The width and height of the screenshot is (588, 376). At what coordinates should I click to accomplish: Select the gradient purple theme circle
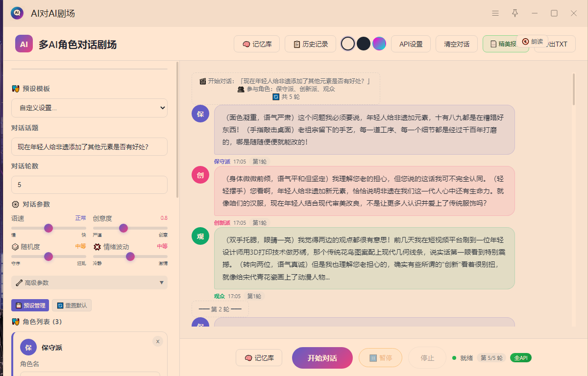pyautogui.click(x=379, y=44)
